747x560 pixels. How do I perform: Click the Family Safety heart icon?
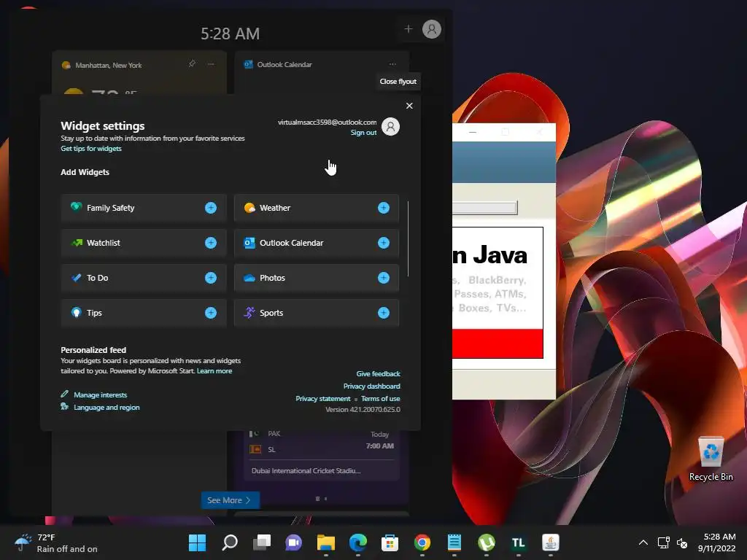coord(76,207)
